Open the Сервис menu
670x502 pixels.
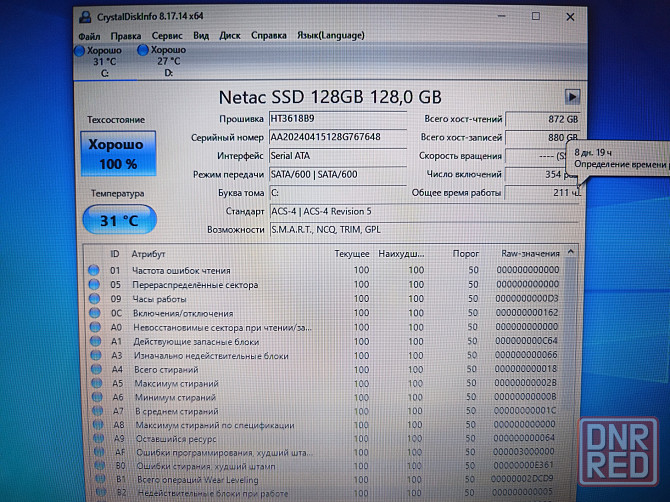click(x=167, y=35)
